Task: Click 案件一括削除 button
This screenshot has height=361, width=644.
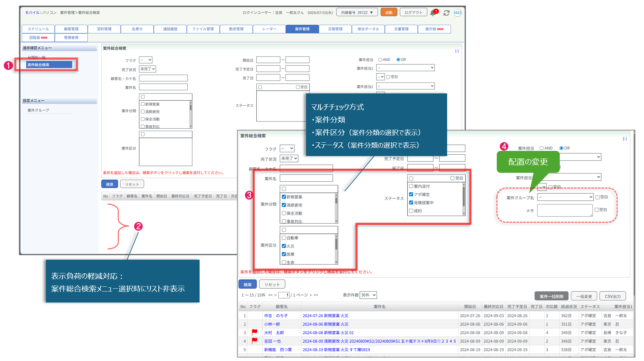Action: click(552, 296)
